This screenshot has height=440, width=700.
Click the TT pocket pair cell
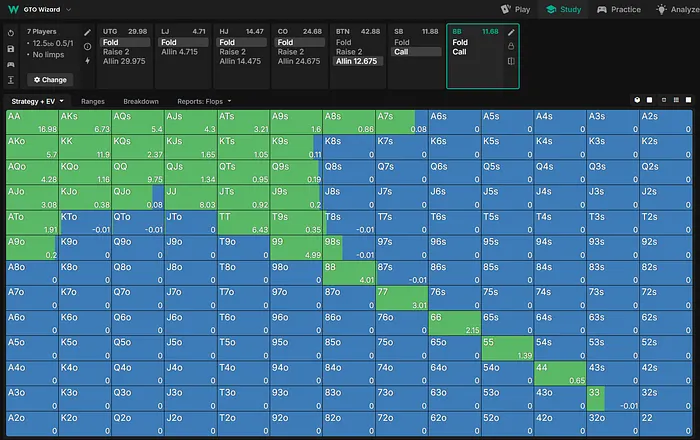click(243, 223)
